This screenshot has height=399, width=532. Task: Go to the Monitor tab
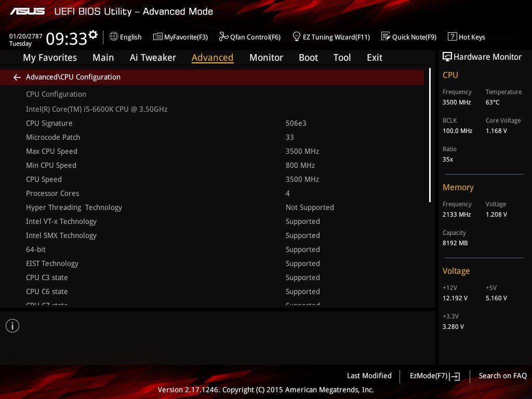(266, 58)
